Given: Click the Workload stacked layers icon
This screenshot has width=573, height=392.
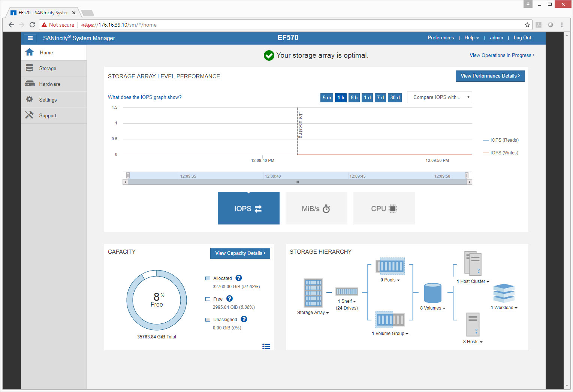Looking at the screenshot, I should (504, 293).
